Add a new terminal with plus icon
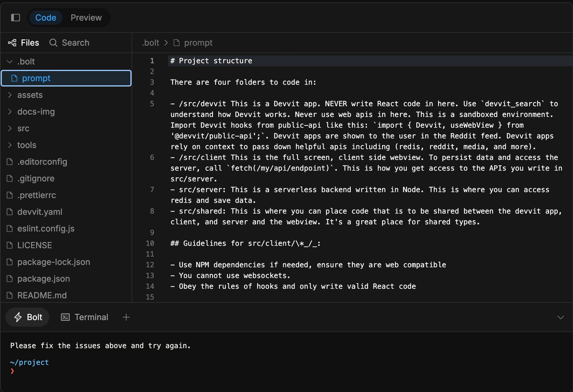This screenshot has height=392, width=573. 126,317
